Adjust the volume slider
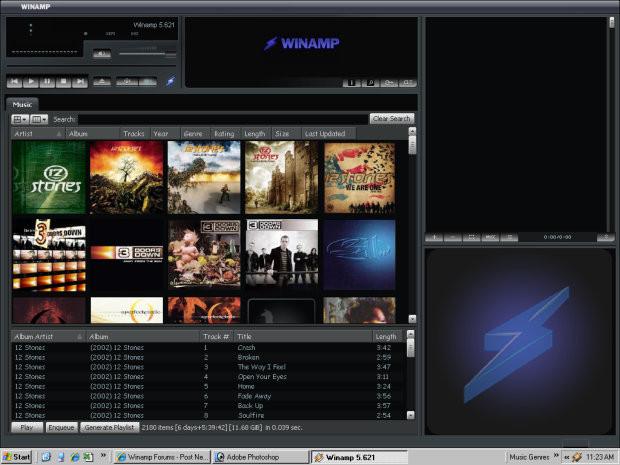620x465 pixels. (x=147, y=53)
